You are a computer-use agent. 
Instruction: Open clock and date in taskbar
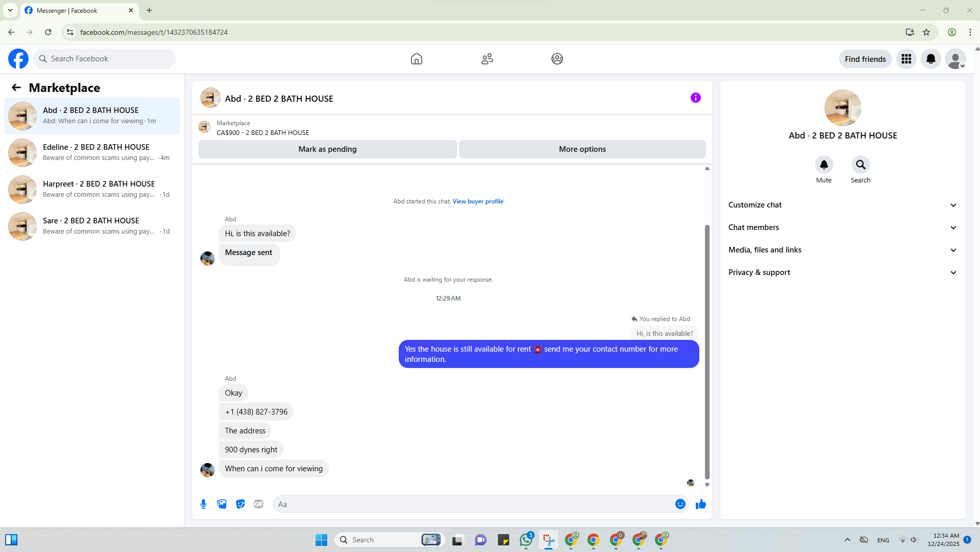[x=944, y=540]
